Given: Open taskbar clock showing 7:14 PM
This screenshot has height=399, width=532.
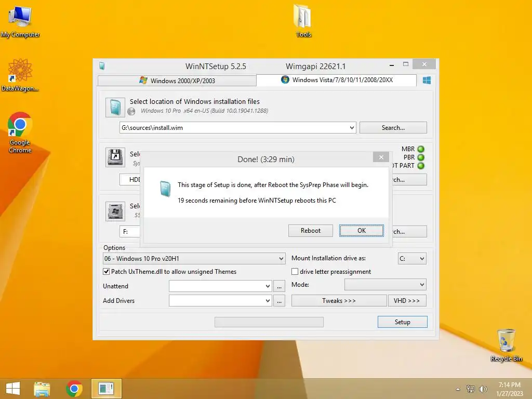Looking at the screenshot, I should coord(509,389).
